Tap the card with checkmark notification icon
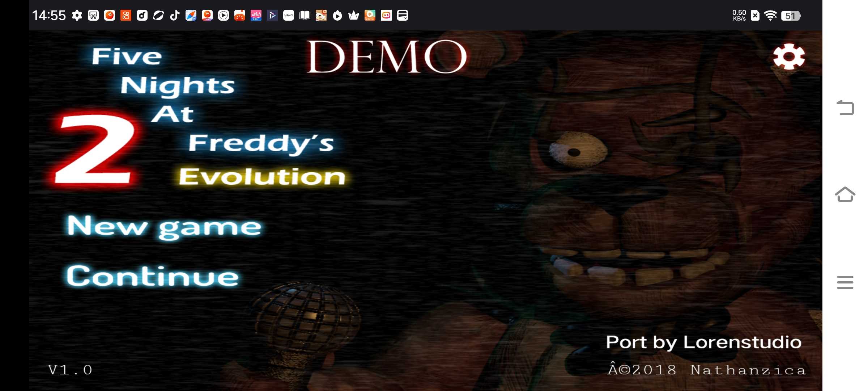This screenshot has width=868, height=391. [x=403, y=15]
